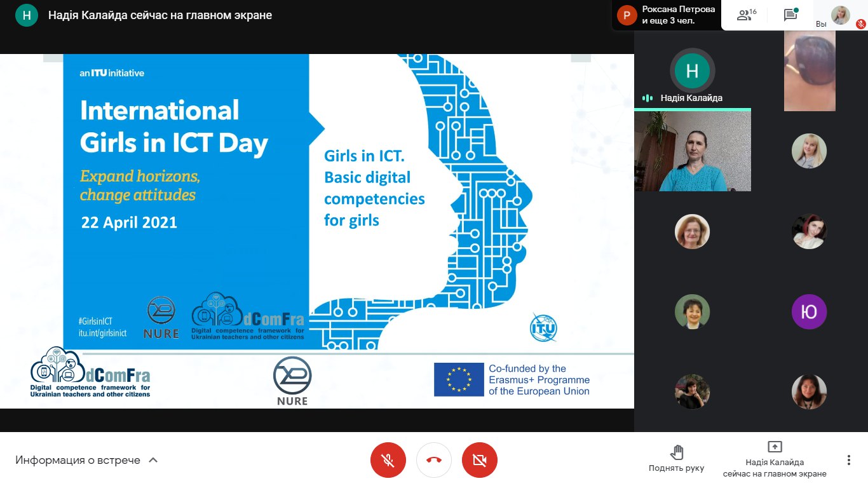Click the orange P avatar for Роксана Петрова
Image resolution: width=868 pixels, height=488 pixels.
pyautogui.click(x=627, y=15)
